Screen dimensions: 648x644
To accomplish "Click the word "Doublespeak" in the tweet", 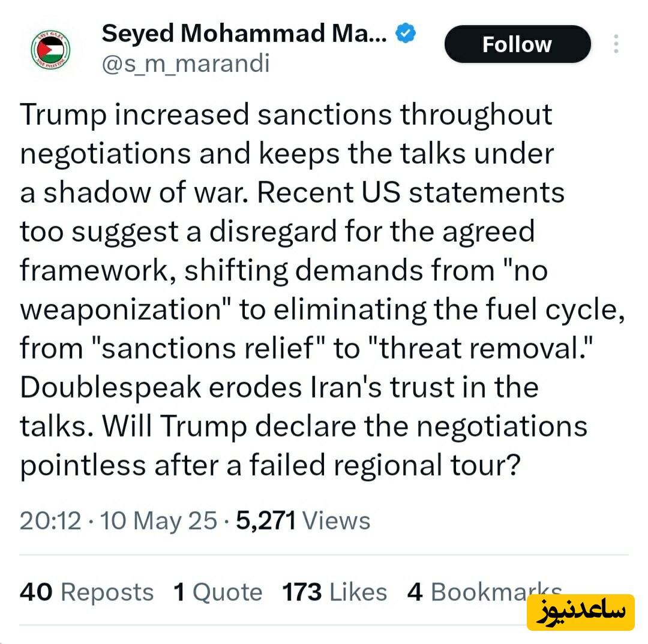I will [110, 387].
